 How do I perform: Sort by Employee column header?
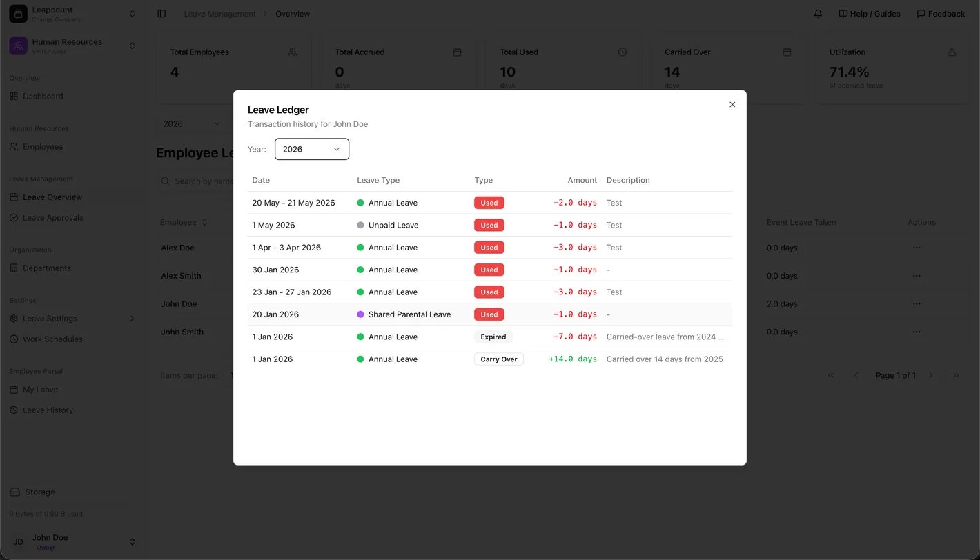[x=184, y=222]
